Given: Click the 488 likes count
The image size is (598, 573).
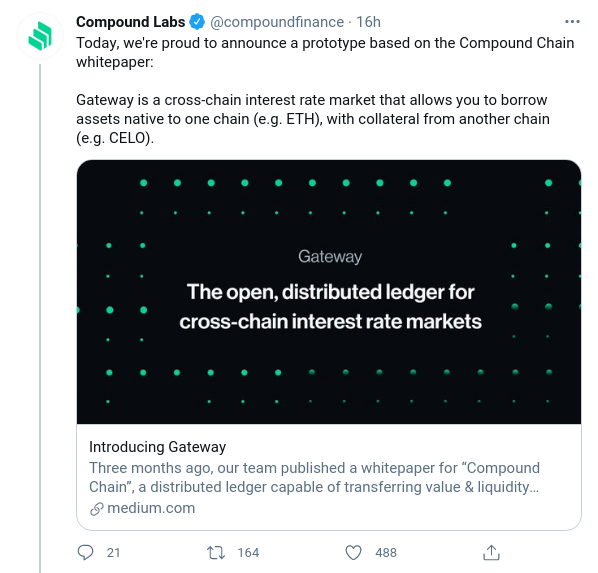Looking at the screenshot, I should [x=386, y=553].
